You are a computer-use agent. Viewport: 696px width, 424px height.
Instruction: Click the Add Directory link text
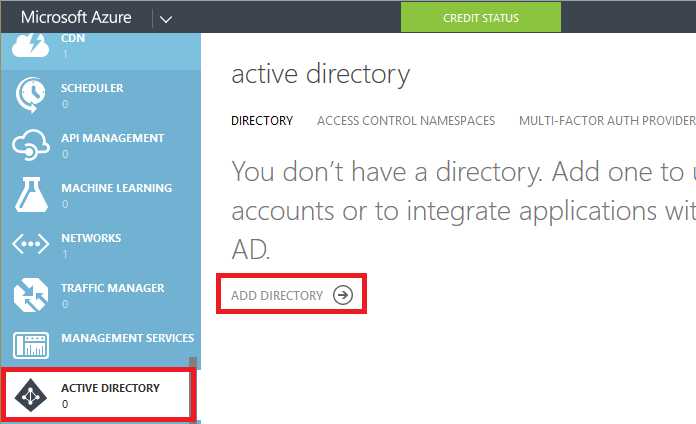point(277,295)
